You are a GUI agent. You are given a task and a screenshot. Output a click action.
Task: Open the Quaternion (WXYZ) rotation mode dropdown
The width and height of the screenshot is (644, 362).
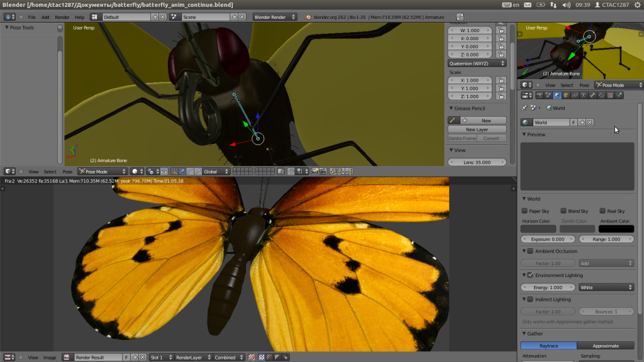click(477, 63)
